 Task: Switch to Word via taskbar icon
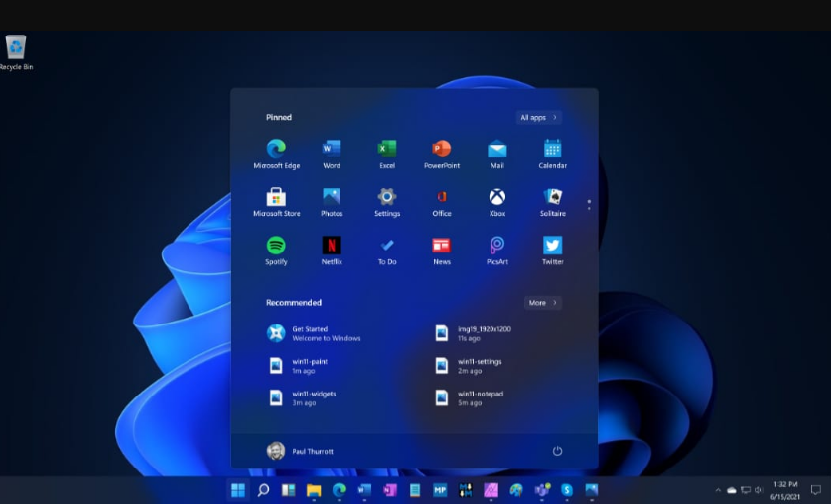tap(364, 490)
